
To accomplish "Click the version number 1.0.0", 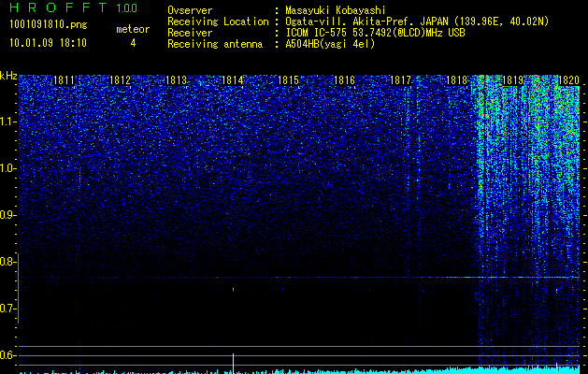I will tap(126, 7).
